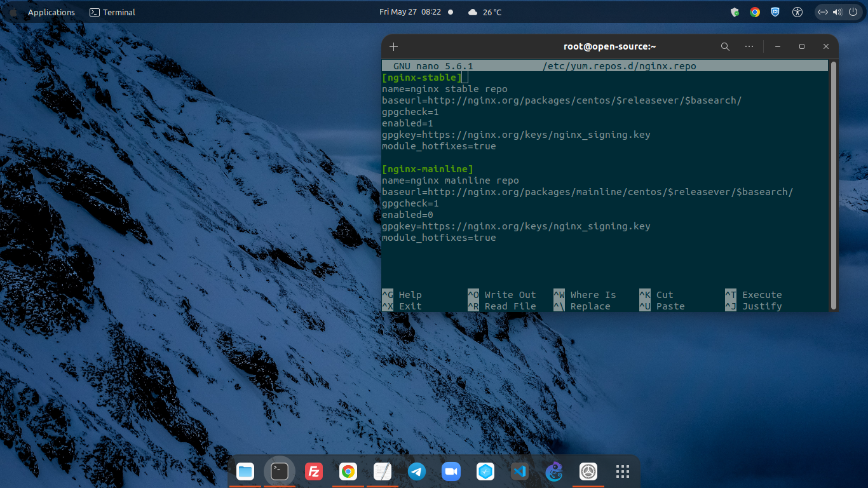Viewport: 868px width, 488px height.
Task: Open the terminal three-dots menu
Action: click(x=749, y=46)
